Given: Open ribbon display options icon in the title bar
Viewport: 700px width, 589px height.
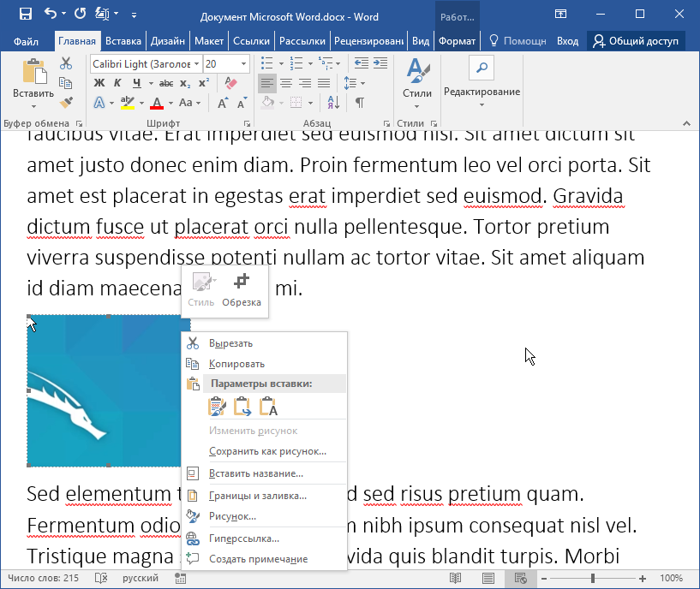Looking at the screenshot, I should [560, 14].
